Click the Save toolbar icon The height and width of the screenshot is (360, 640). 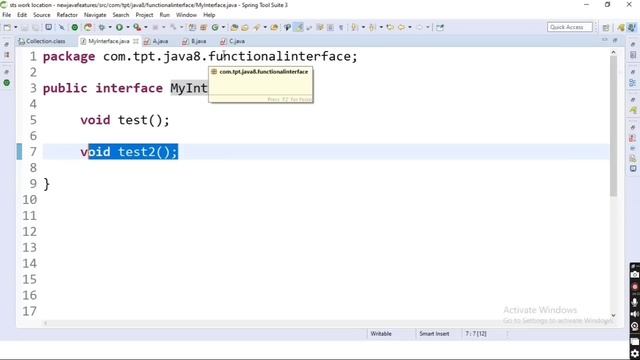[24, 27]
